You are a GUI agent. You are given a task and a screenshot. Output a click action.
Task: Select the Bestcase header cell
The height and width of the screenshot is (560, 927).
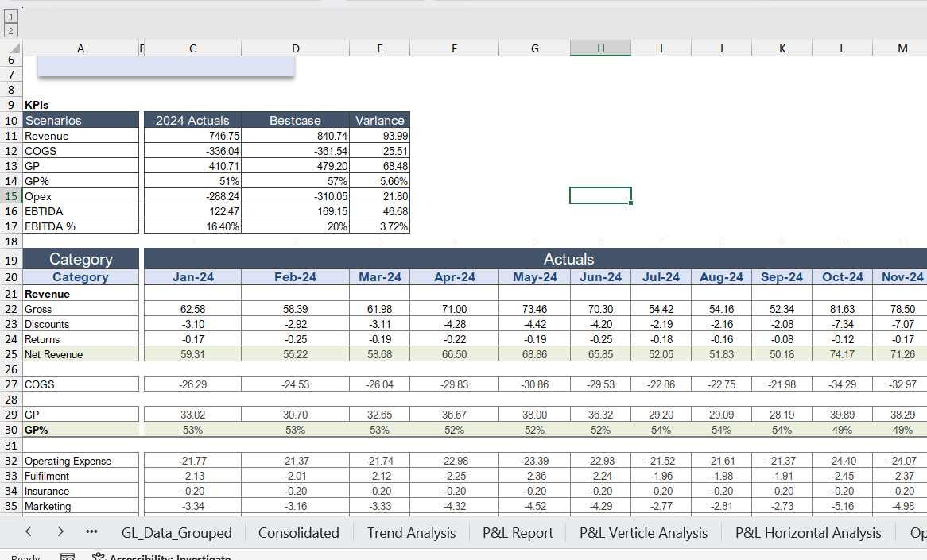pyautogui.click(x=296, y=119)
